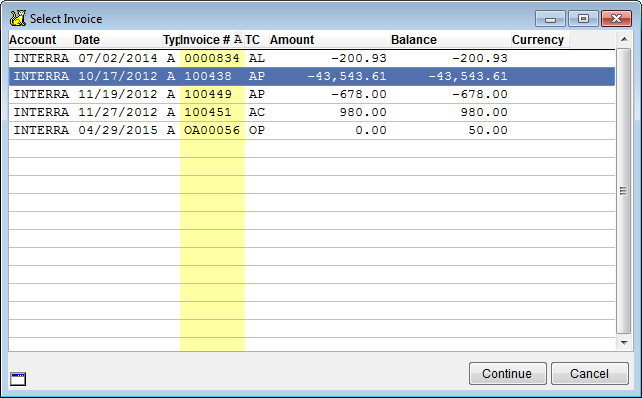
Task: Minimize the Select Invoice window
Action: pyautogui.click(x=550, y=19)
